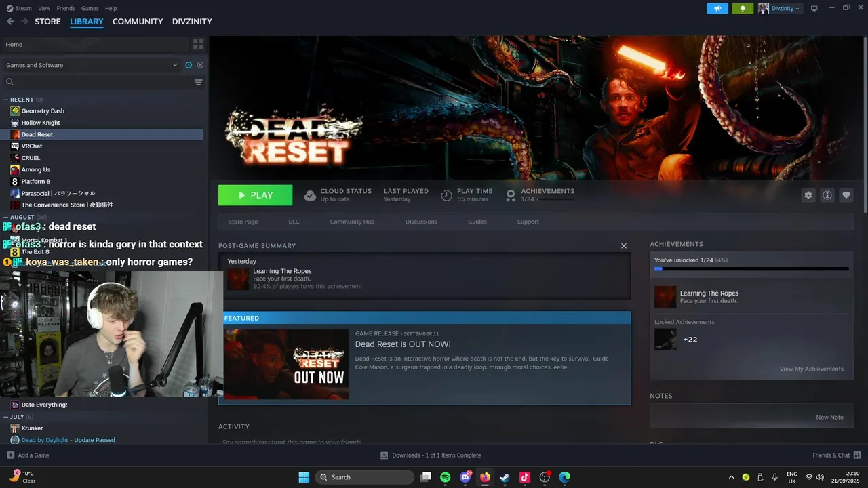
Task: Open the Games menu
Action: [90, 8]
